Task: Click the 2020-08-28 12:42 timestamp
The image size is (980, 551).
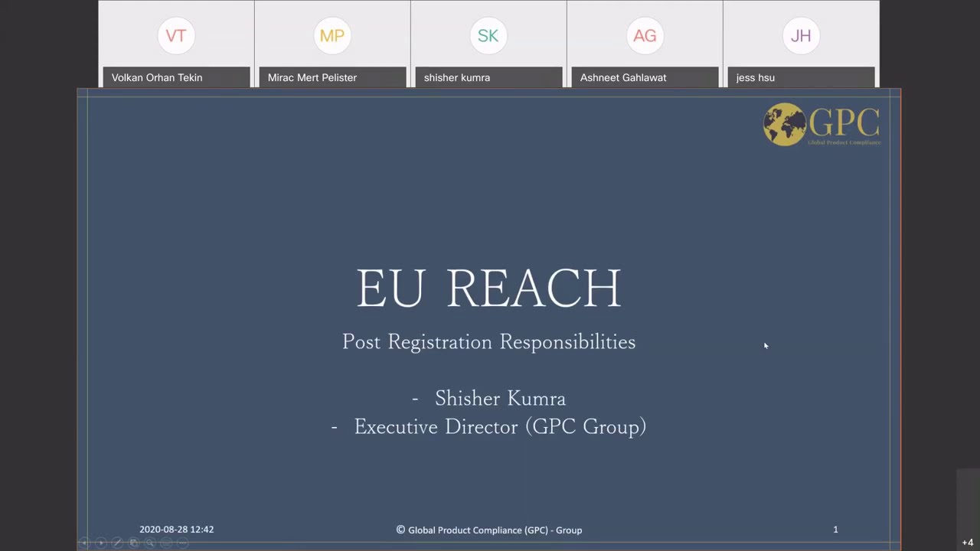Action: pos(177,530)
